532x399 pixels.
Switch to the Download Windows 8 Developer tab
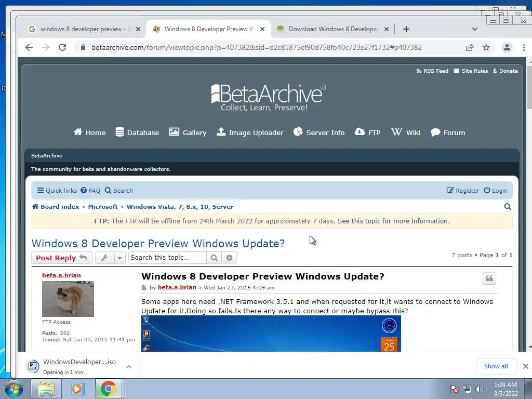[x=332, y=29]
